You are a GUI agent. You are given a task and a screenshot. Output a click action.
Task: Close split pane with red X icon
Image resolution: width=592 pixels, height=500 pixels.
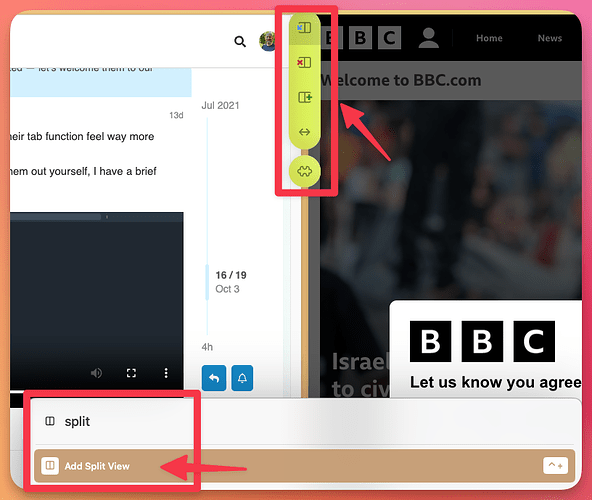click(304, 62)
